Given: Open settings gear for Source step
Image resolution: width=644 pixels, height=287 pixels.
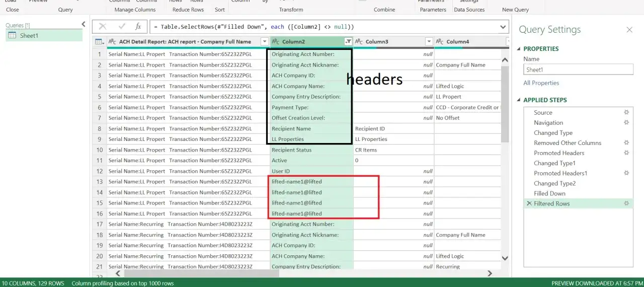Looking at the screenshot, I should pyautogui.click(x=626, y=112).
